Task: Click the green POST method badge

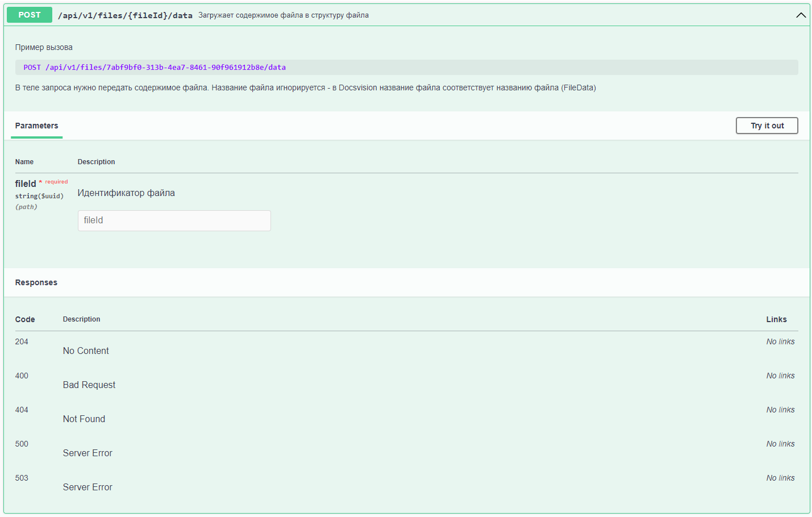Action: (29, 14)
